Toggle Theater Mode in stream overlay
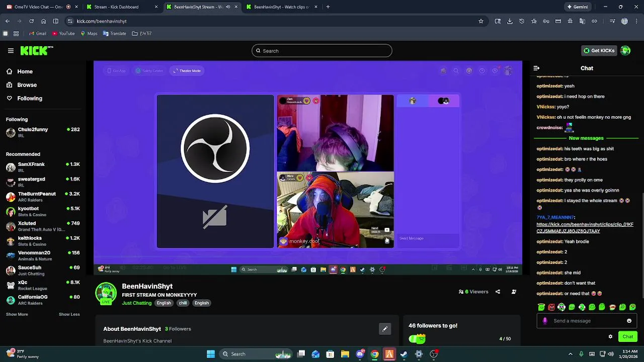This screenshot has width=644, height=362. (187, 71)
